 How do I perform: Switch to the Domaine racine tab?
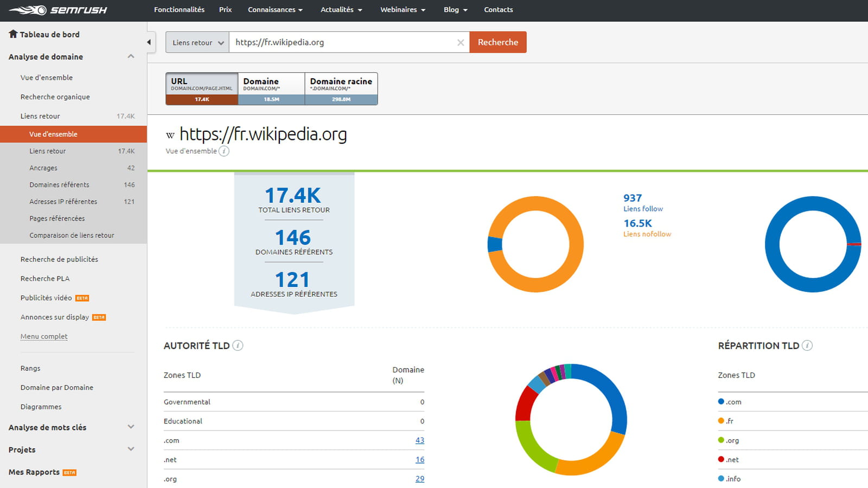point(341,88)
